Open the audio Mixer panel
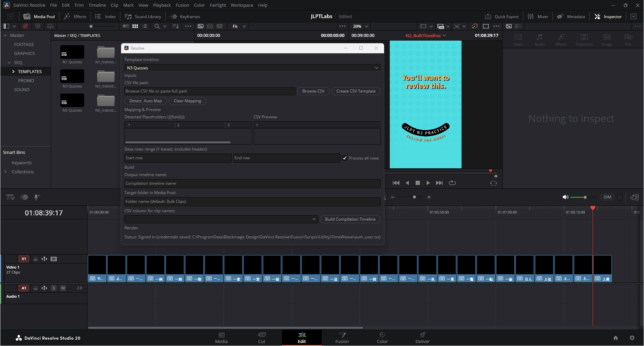The image size is (644, 346). tap(538, 16)
